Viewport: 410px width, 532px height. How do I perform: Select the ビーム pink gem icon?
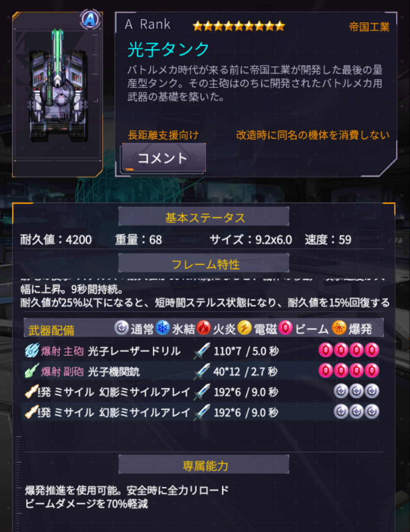tap(285, 328)
